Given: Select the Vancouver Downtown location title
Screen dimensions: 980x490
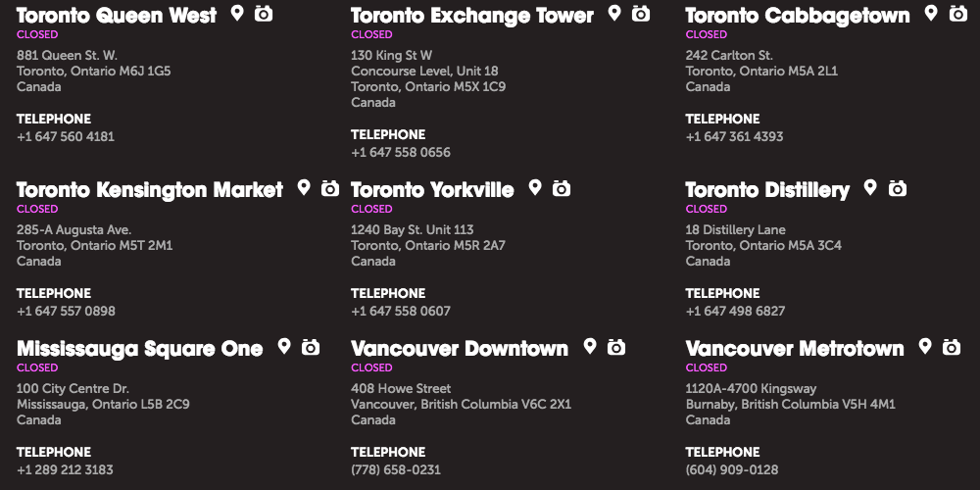Looking at the screenshot, I should (x=460, y=348).
